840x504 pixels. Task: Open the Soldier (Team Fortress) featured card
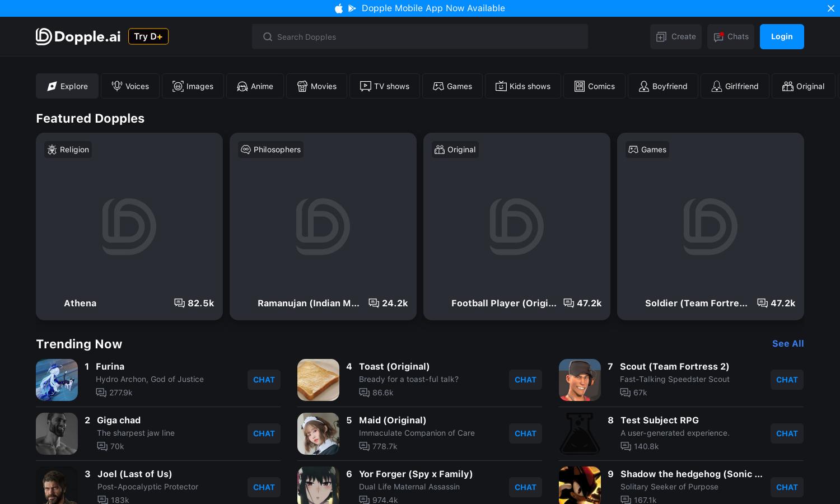(x=711, y=226)
